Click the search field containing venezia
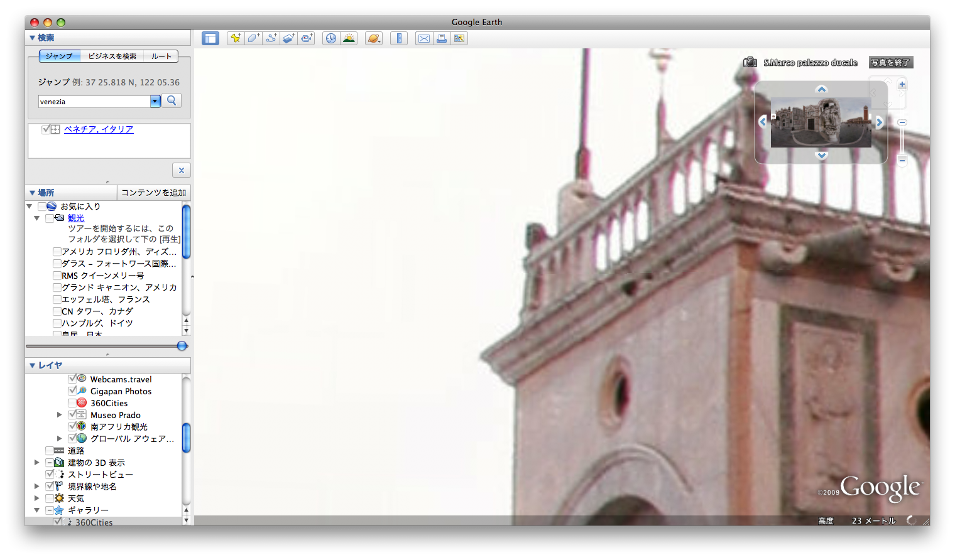Viewport: 955px width, 560px height. 94,101
